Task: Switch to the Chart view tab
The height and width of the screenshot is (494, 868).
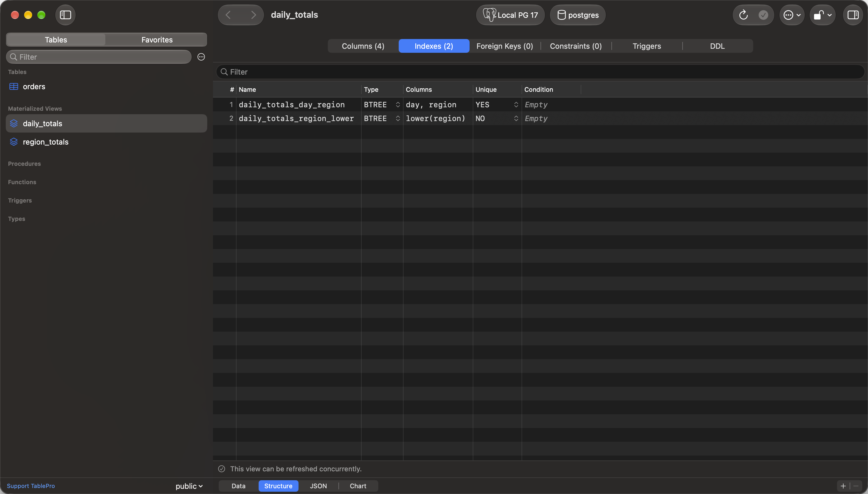Action: pos(358,486)
